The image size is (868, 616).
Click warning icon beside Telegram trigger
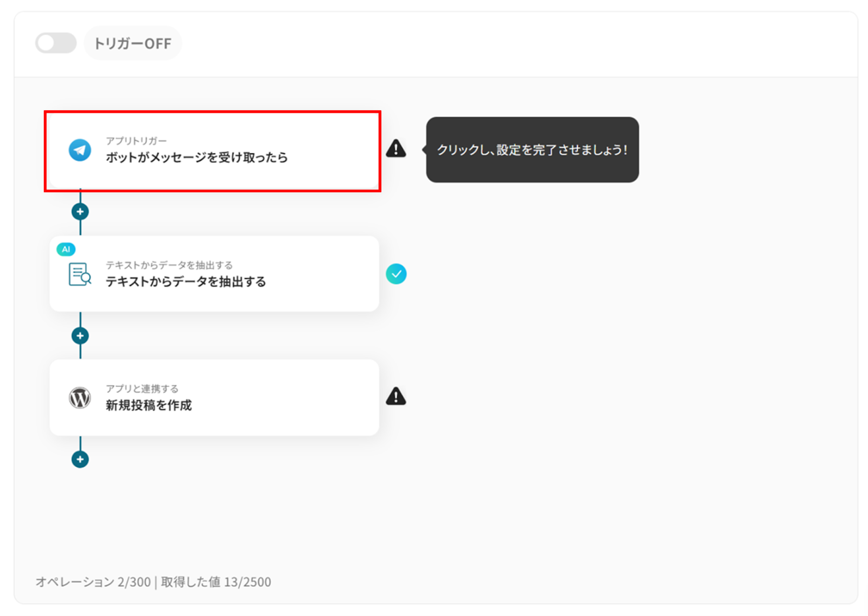396,148
